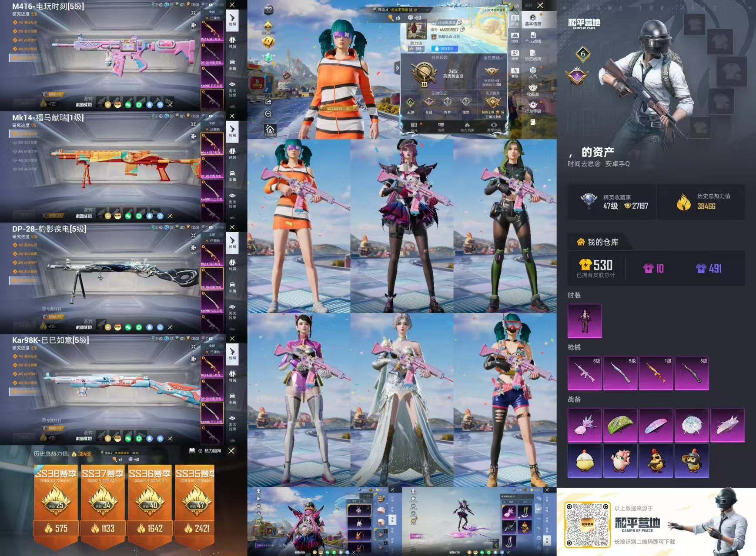Image resolution: width=756 pixels, height=556 pixels.
Task: Click the 精英收藏家 47级 badge
Action: coord(589,201)
